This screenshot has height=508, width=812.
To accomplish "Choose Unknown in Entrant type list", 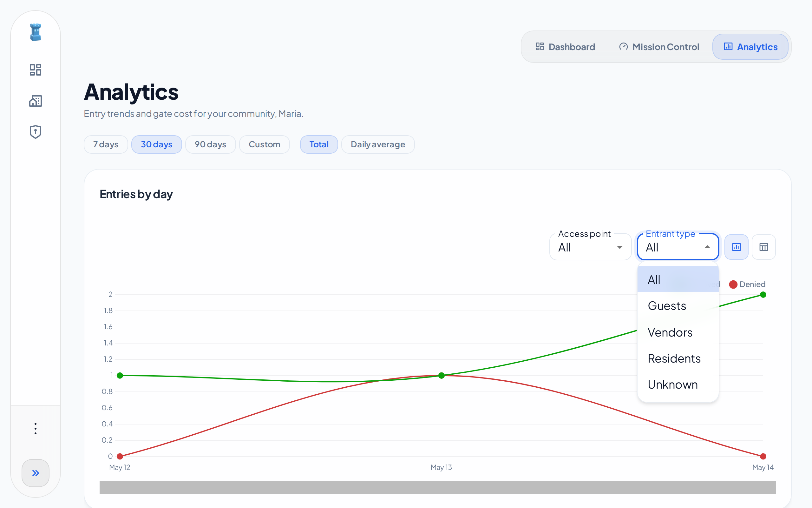I will 678,384.
